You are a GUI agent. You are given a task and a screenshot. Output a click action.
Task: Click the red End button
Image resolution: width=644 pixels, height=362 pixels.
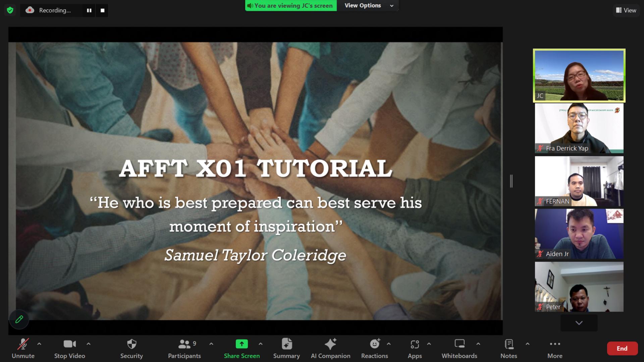click(622, 349)
